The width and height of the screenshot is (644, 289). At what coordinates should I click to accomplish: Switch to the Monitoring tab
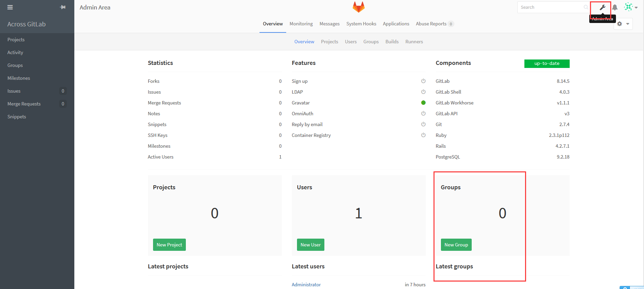301,24
